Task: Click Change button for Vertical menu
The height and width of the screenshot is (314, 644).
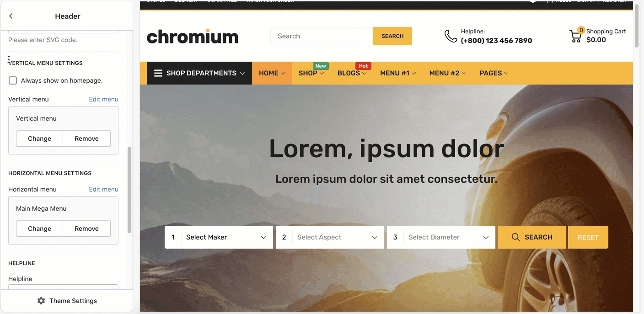Action: tap(39, 138)
